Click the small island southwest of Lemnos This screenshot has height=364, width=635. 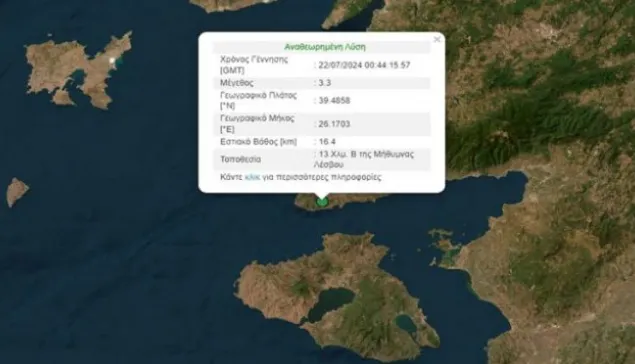point(17,192)
